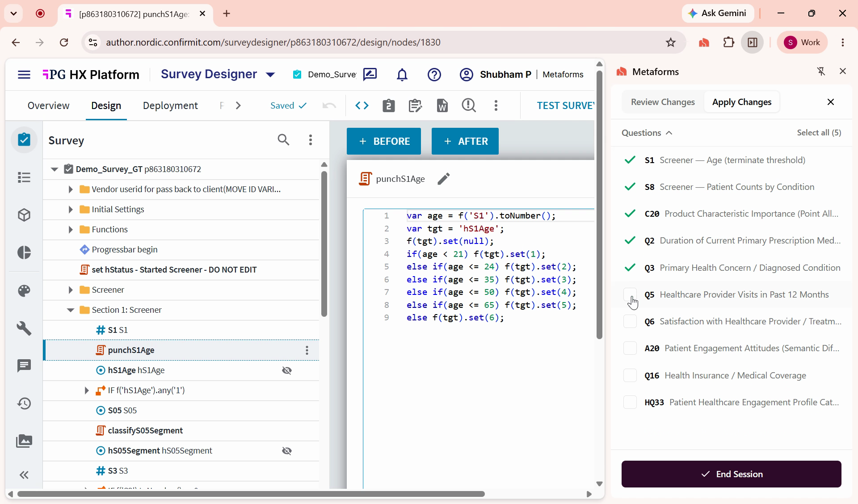Click End Session button

(x=732, y=474)
